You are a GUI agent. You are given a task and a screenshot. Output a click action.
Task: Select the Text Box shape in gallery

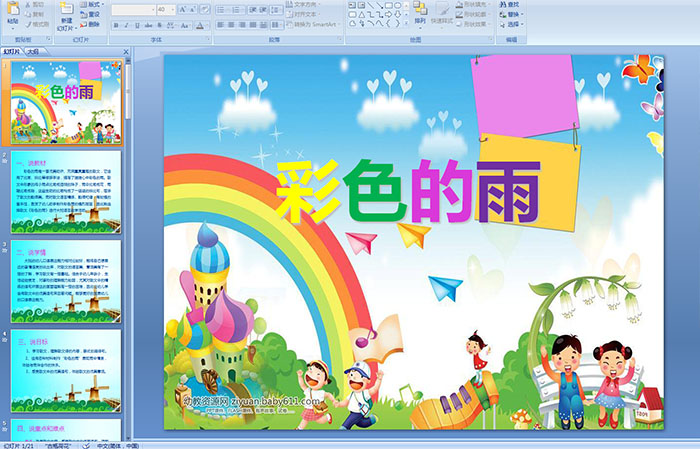[x=352, y=5]
